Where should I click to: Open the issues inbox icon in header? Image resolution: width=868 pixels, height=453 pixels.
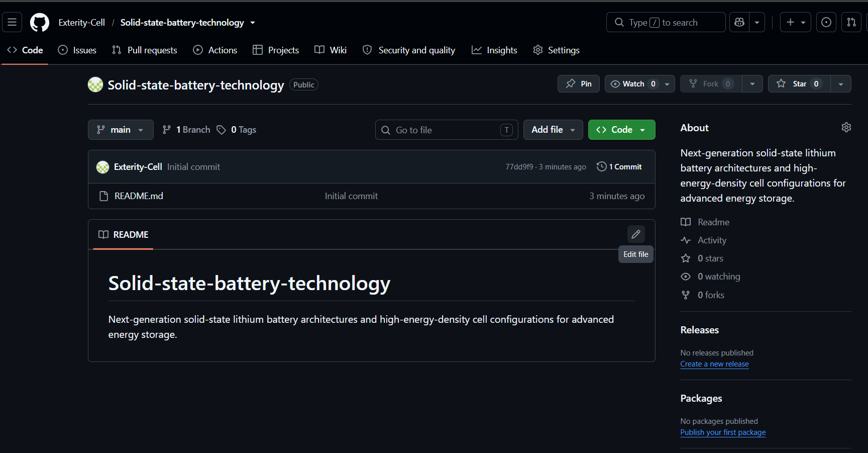[826, 22]
